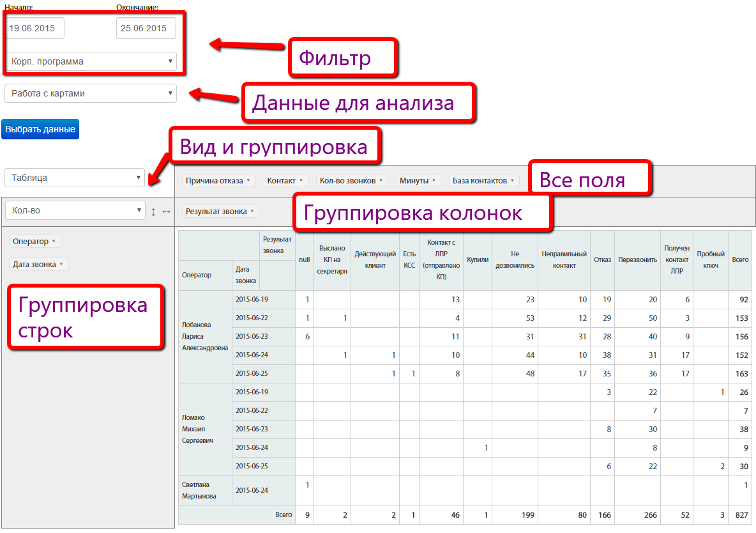
Task: Select the start date field showing 19.06.2015
Action: pyautogui.click(x=34, y=27)
